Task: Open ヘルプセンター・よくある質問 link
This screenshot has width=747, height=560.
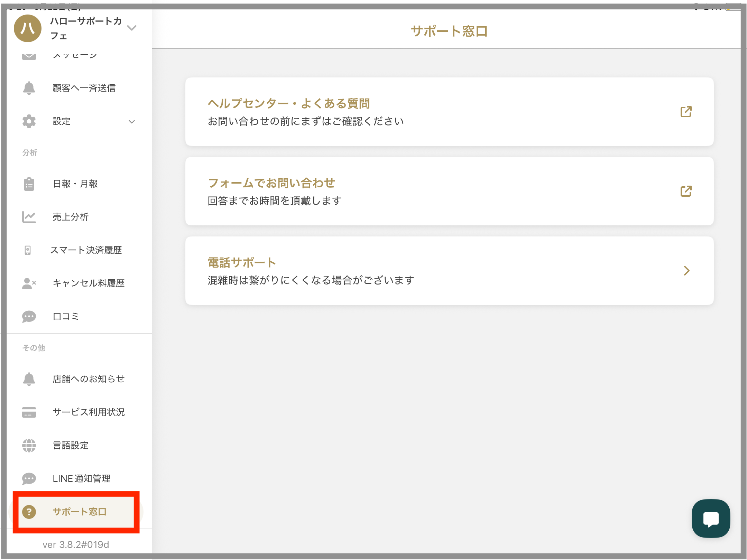Action: tap(289, 103)
